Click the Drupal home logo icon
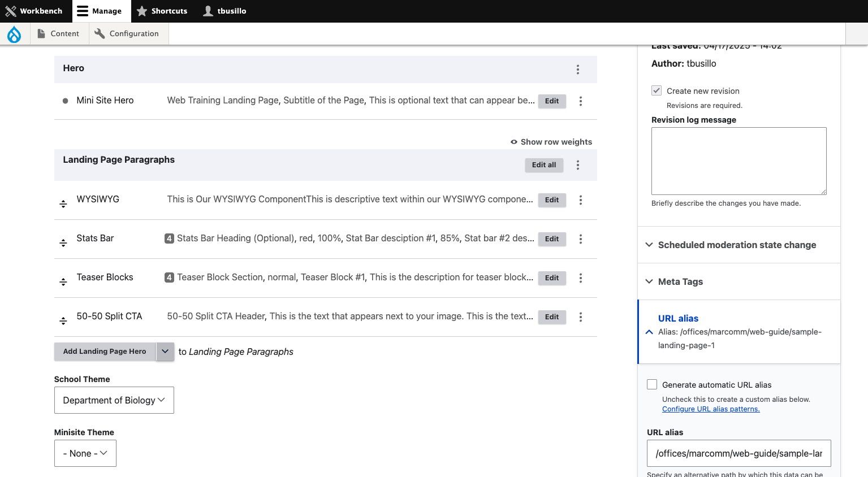Viewport: 868px width, 477px height. coord(14,34)
